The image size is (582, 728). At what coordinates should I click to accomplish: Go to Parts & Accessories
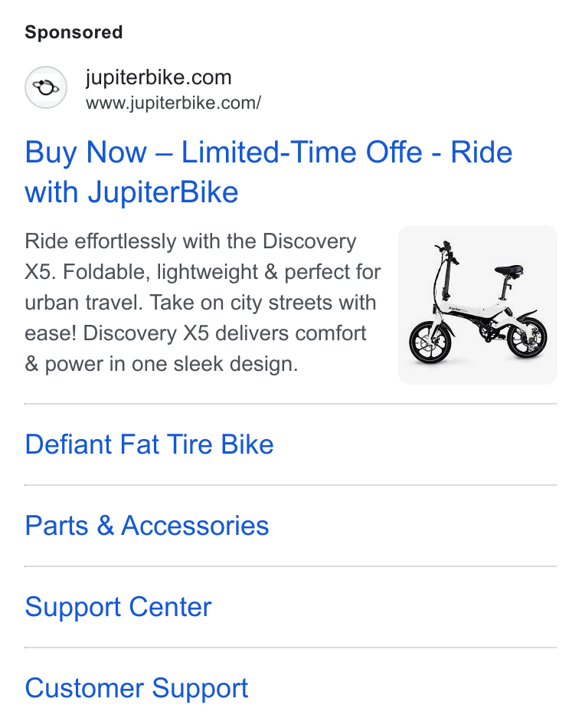click(147, 526)
